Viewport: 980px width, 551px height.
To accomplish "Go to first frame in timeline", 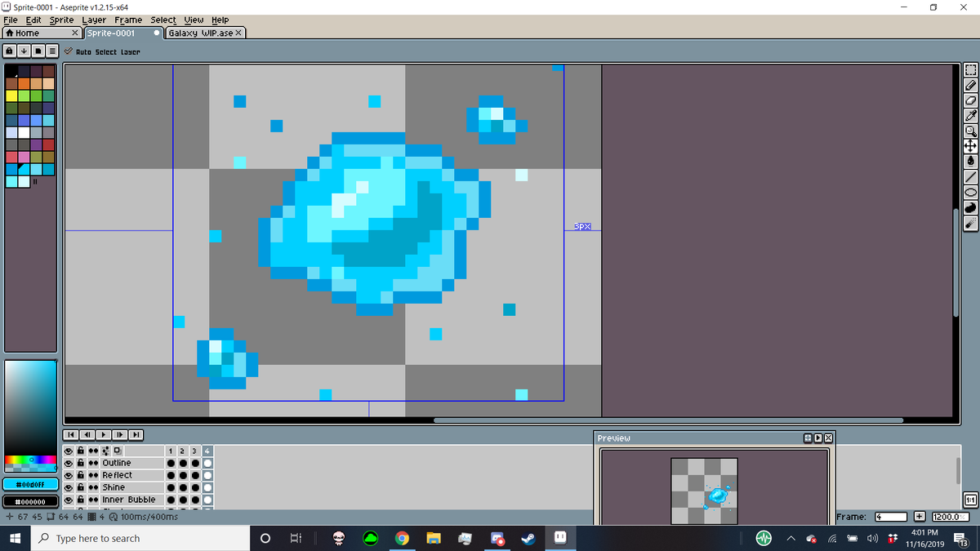I will (72, 434).
